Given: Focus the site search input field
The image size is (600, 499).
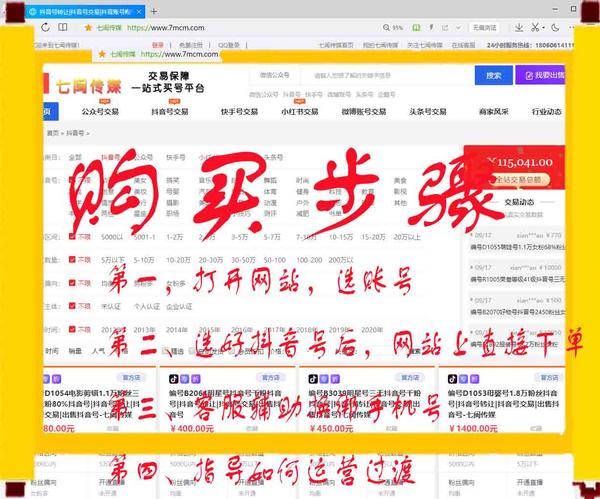Looking at the screenshot, I should pos(386,75).
